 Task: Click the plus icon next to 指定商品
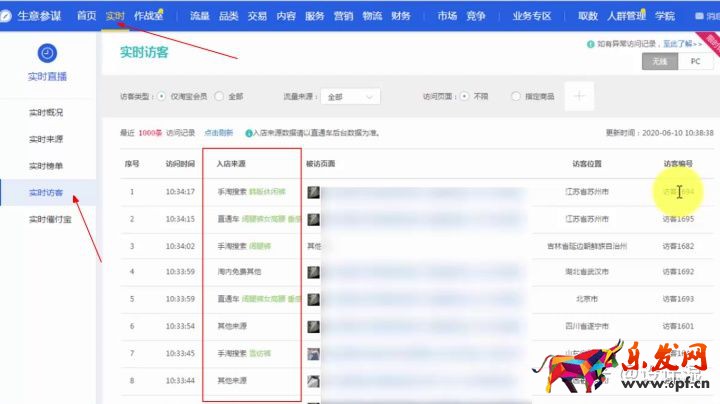click(581, 96)
